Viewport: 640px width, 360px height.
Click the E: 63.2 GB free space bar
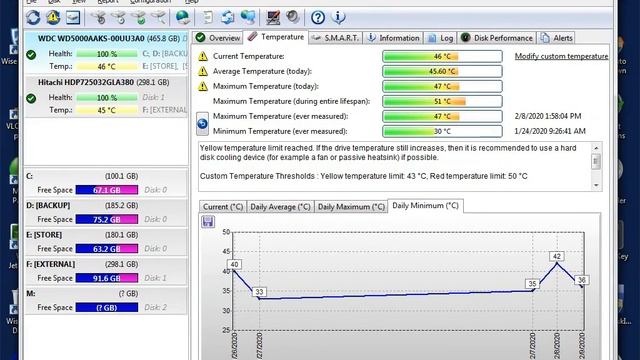pos(107,249)
